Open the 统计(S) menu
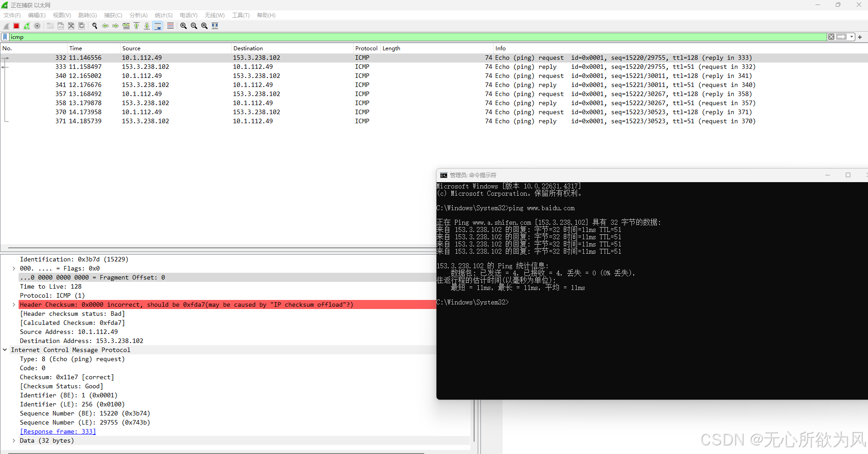The height and width of the screenshot is (454, 868). point(164,15)
